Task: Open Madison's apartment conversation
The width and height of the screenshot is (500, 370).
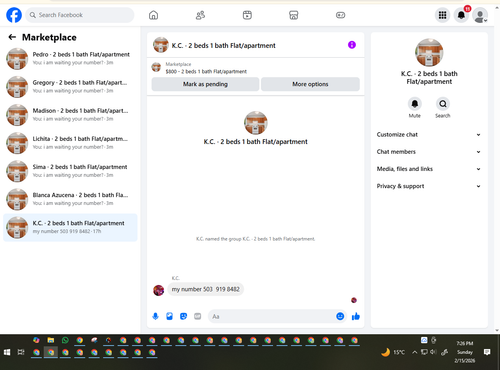Action: point(70,115)
